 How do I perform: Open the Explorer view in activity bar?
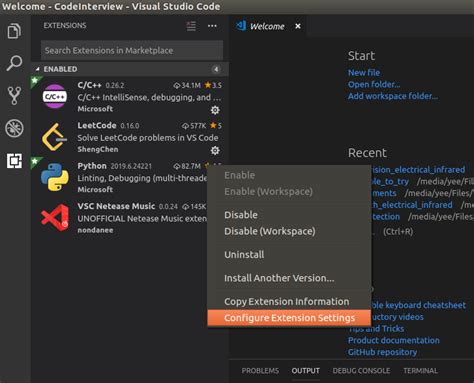click(14, 31)
